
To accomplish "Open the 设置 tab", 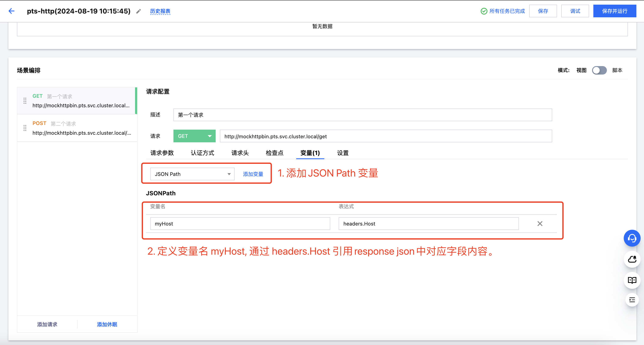I will click(342, 153).
